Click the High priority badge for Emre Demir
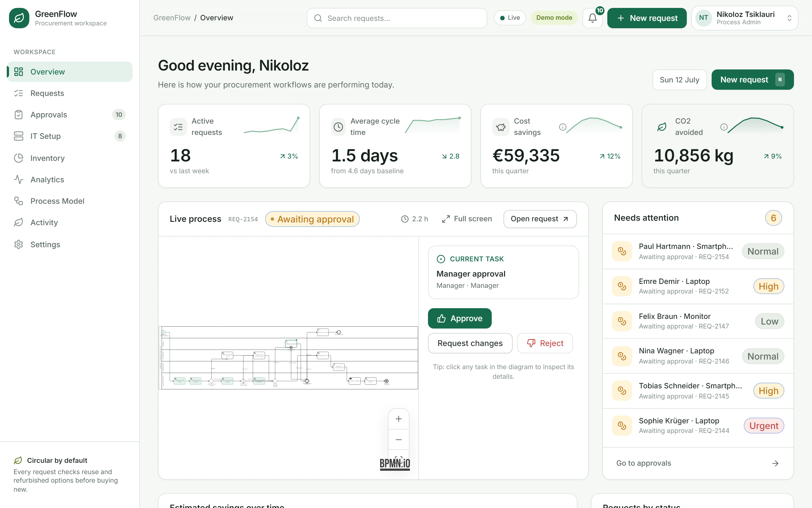The height and width of the screenshot is (508, 812). (x=768, y=286)
